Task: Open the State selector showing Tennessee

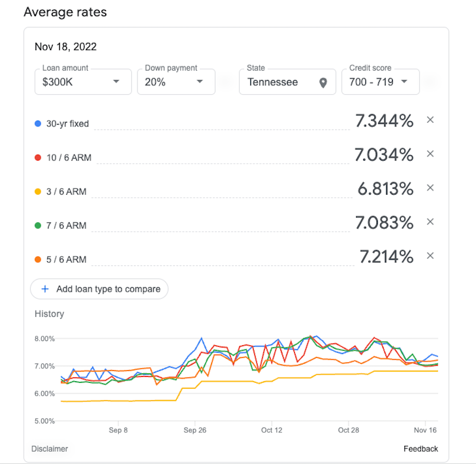Action: pos(287,82)
